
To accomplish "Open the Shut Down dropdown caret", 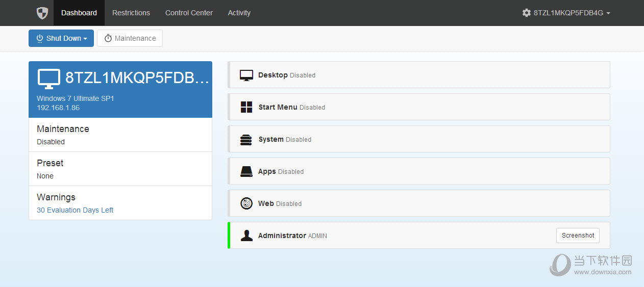I will tap(85, 39).
